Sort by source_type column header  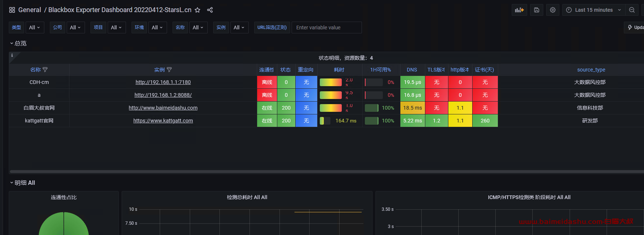pos(591,70)
